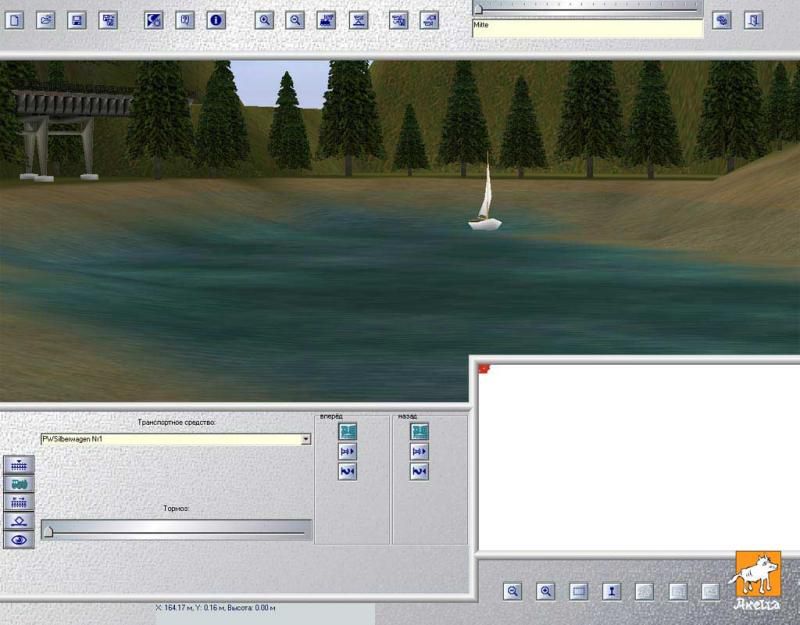Image resolution: width=800 pixels, height=625 pixels.
Task: Zoom in using the top toolbar magnifier
Action: click(264, 20)
